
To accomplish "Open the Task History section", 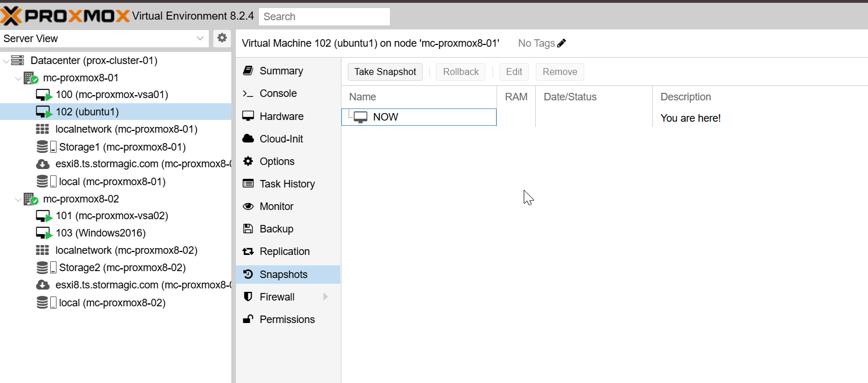I will pyautogui.click(x=288, y=183).
